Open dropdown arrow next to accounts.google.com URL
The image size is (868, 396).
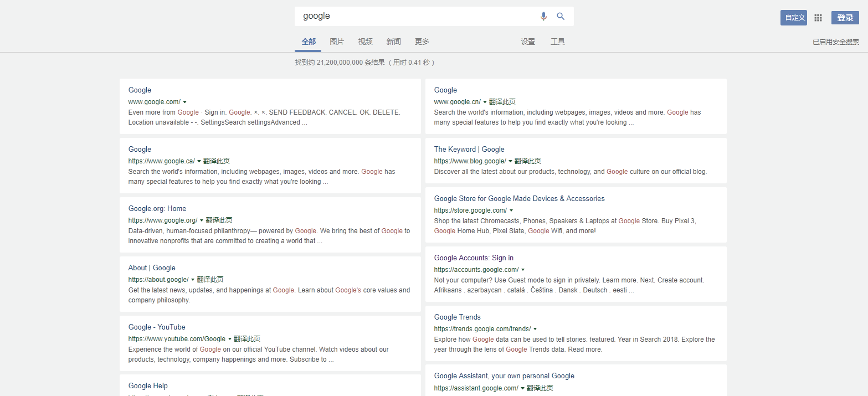523,270
